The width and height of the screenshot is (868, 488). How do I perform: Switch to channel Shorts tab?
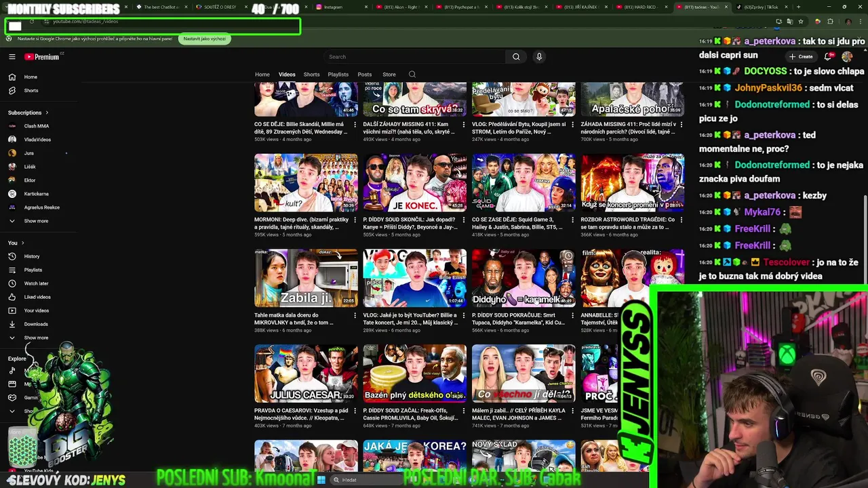311,75
